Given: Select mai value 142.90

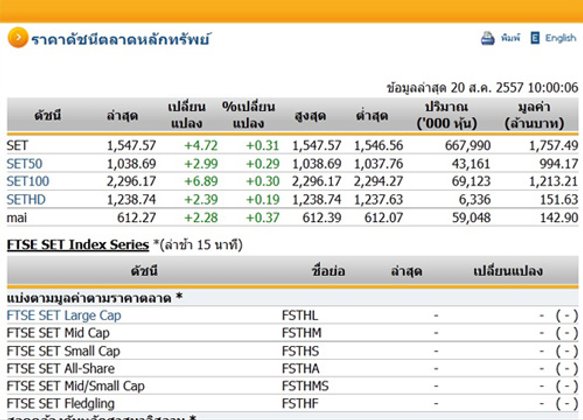Looking at the screenshot, I should point(559,218).
